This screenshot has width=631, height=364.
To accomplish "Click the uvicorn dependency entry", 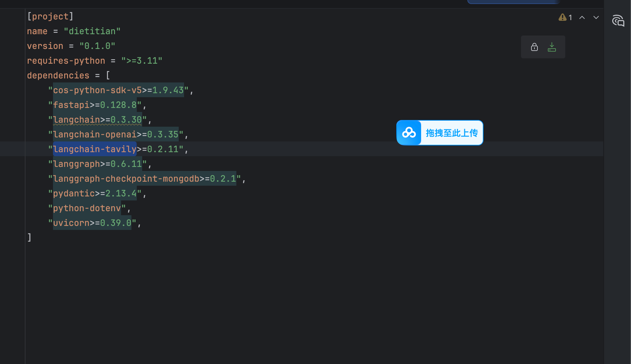I will 92,223.
